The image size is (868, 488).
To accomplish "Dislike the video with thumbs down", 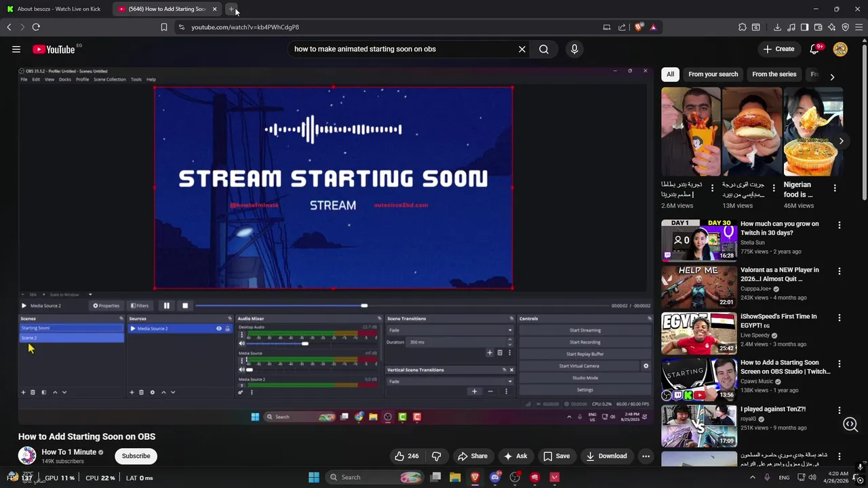I will pos(436,456).
